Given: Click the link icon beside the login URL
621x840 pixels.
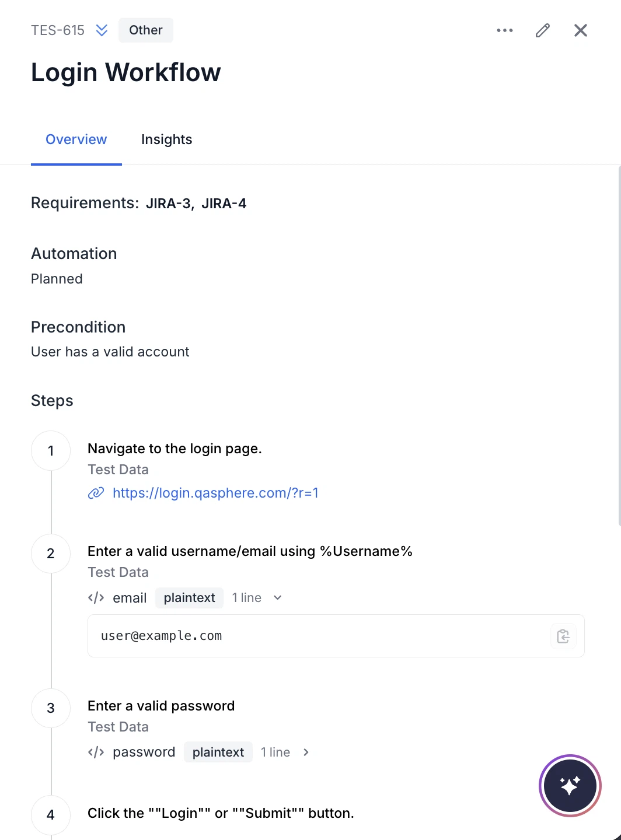Looking at the screenshot, I should (x=96, y=493).
